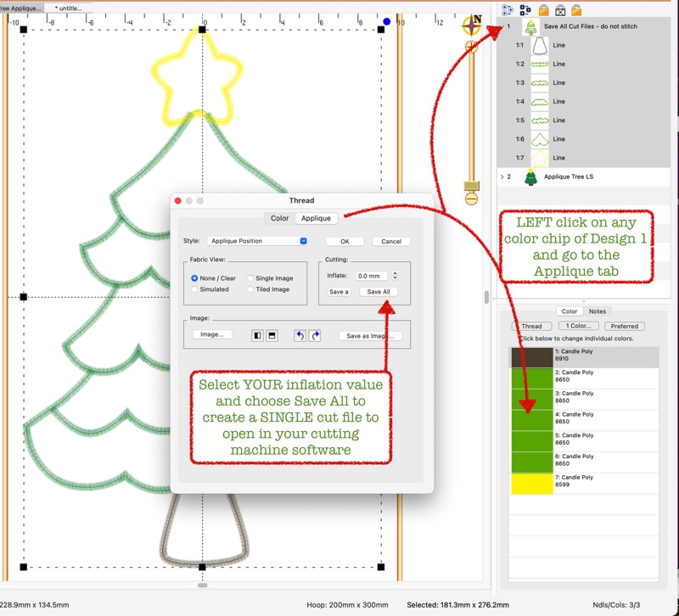The width and height of the screenshot is (679, 616).
Task: Click the rotate right arrow in Image section
Action: coord(315,335)
